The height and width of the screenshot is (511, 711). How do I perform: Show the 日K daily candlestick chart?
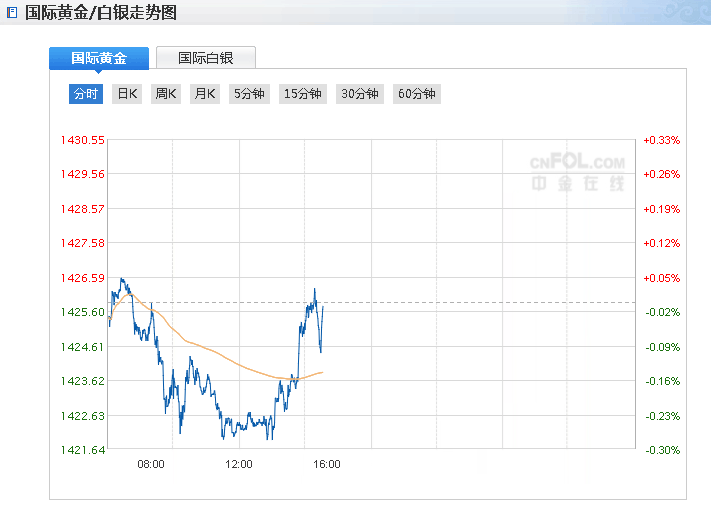[127, 94]
